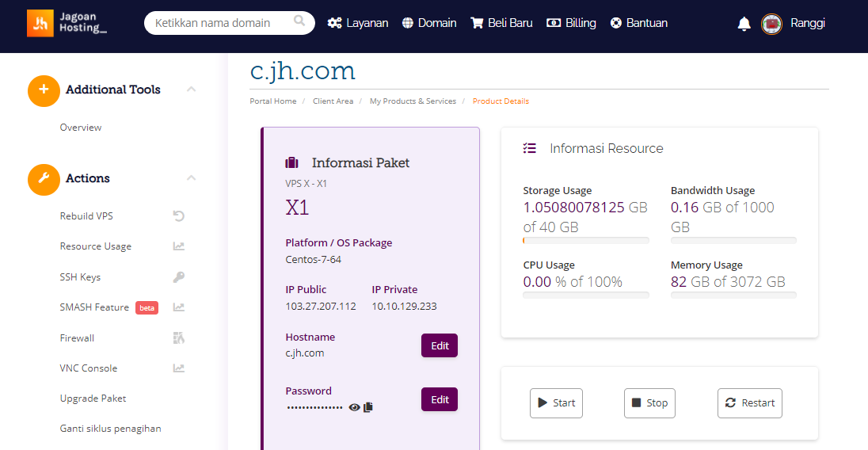Viewport: 868px width, 450px height.
Task: Select Ganti siklus penagihan
Action: point(111,429)
